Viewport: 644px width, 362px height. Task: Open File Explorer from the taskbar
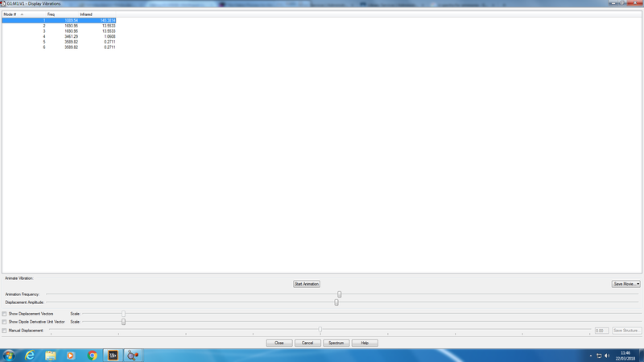[51, 356]
